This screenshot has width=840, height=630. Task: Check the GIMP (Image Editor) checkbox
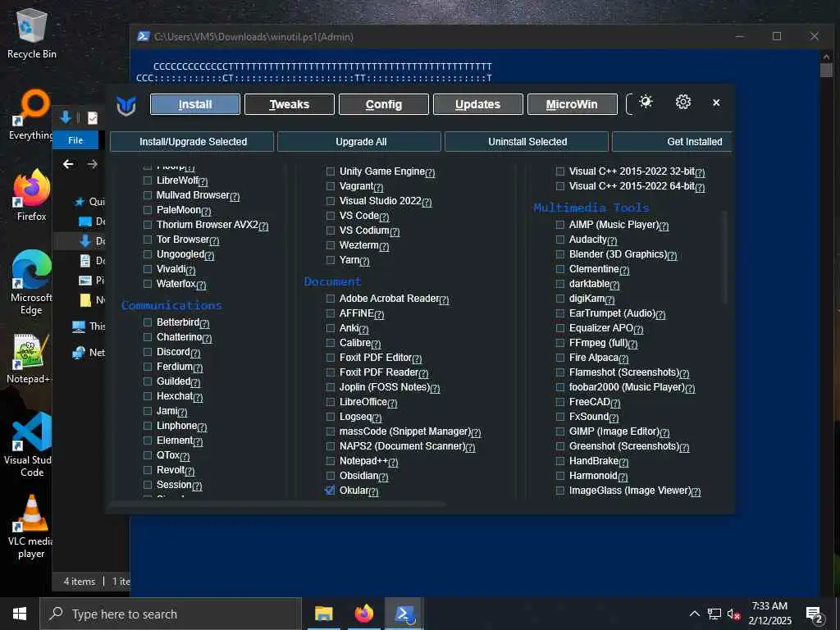pyautogui.click(x=559, y=431)
